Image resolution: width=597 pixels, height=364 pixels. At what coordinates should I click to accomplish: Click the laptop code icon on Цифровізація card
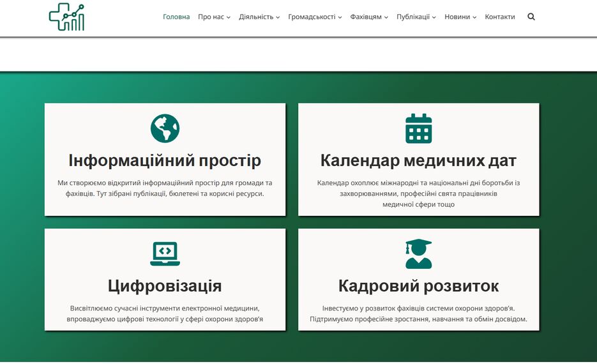[x=165, y=254]
